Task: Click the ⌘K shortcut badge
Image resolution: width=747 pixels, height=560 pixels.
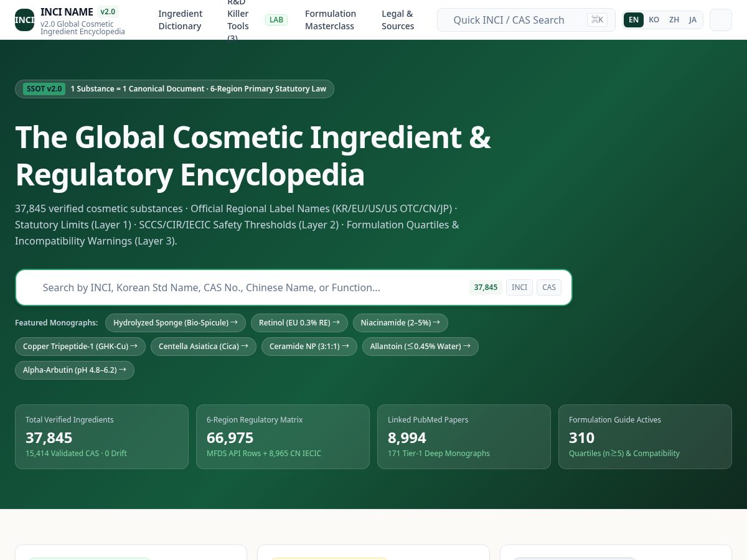Action: 597,20
